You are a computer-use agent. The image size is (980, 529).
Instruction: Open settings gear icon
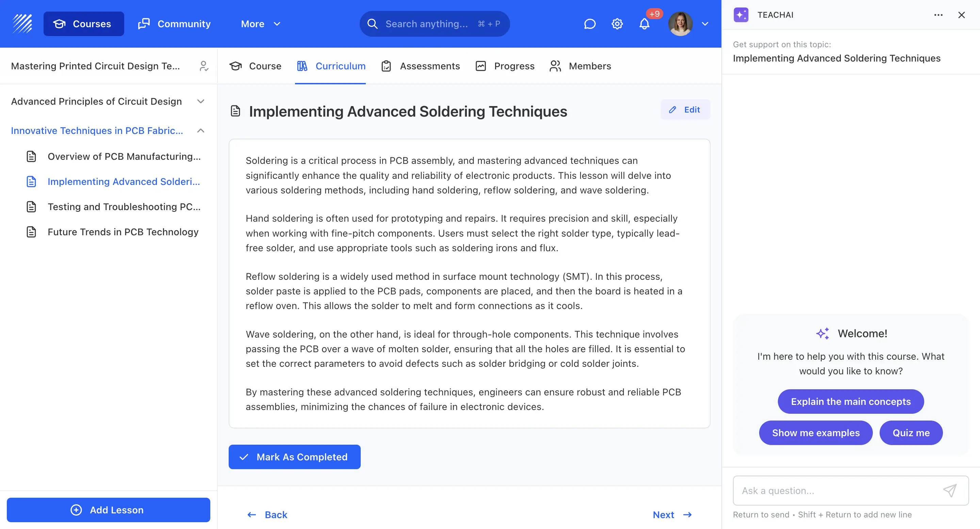coord(617,24)
